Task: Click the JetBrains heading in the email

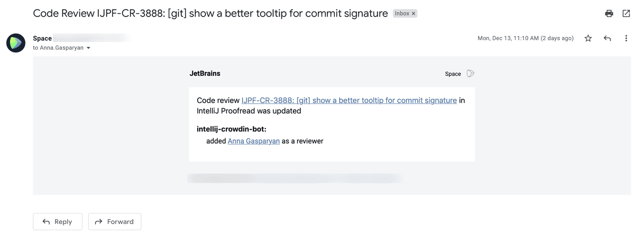Action: click(205, 73)
